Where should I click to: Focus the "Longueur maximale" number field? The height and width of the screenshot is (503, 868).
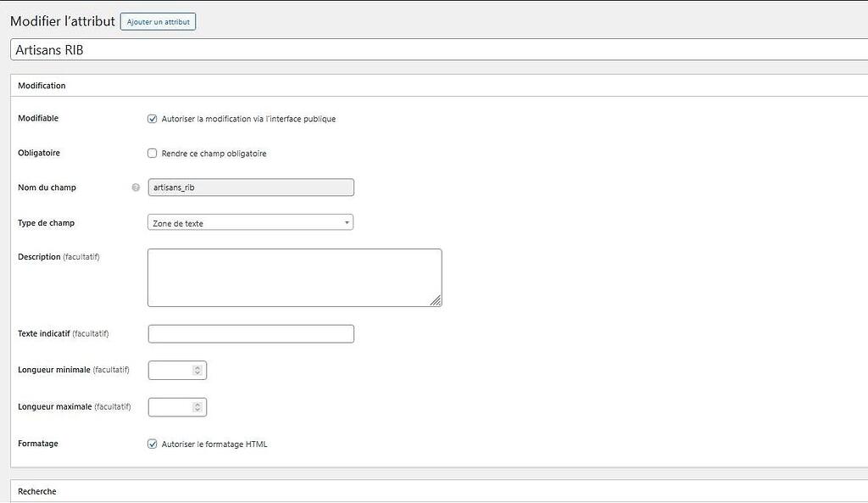[x=170, y=406]
